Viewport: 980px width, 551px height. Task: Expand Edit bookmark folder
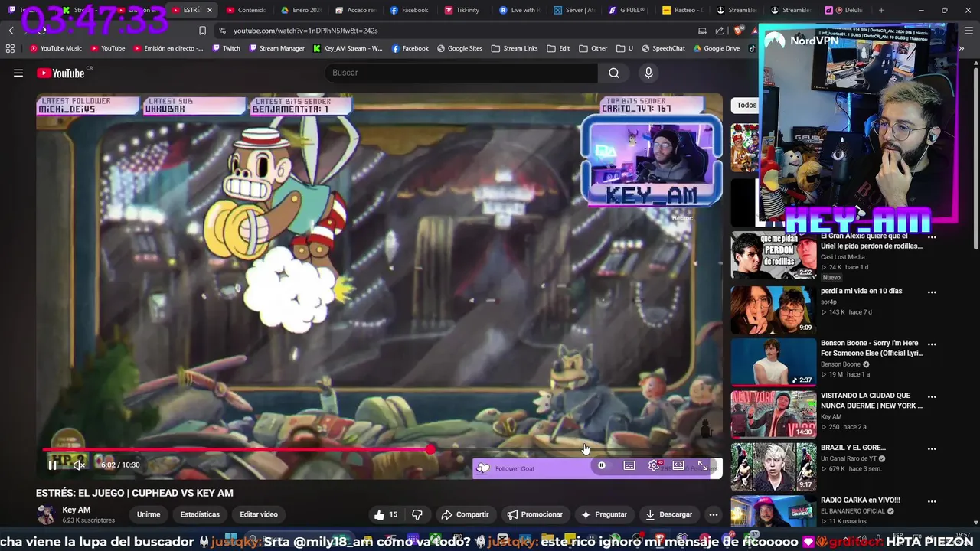[x=558, y=48]
